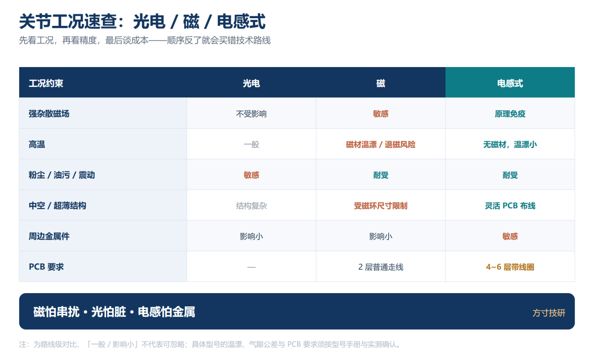Click the "磁材温漂 / 退磁风险" cell
Viewport: 594px width, 364px height.
point(381,144)
